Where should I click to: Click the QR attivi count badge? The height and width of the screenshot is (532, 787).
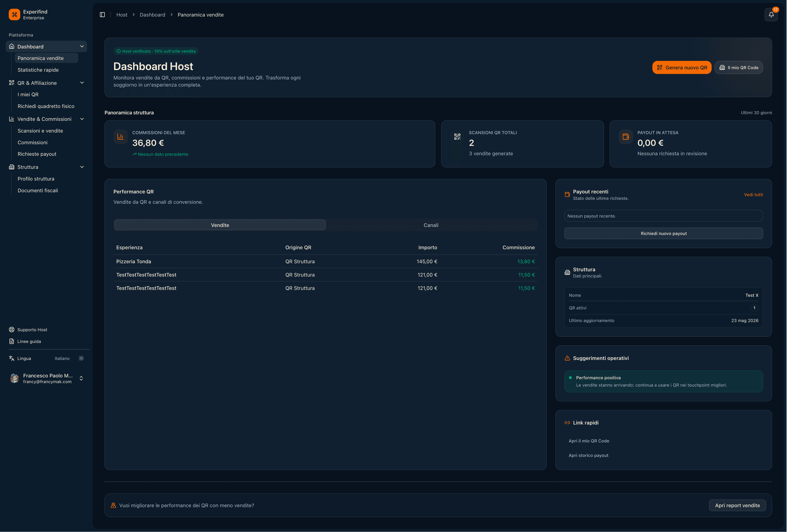click(x=754, y=308)
